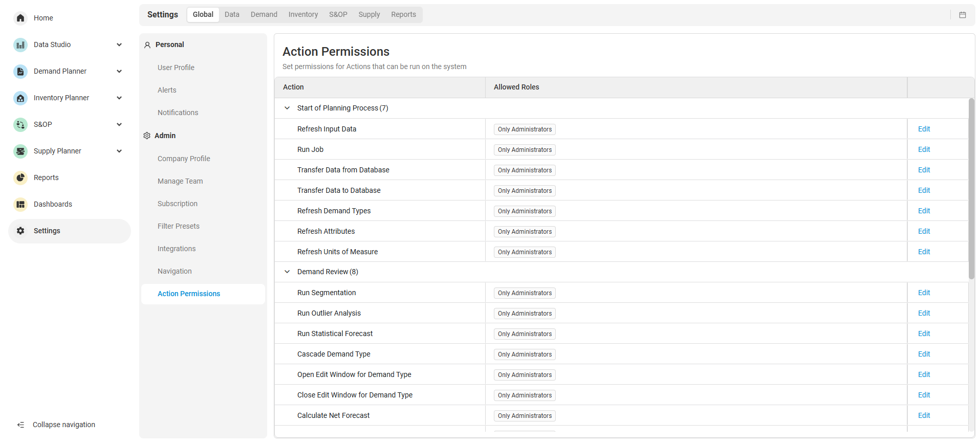Viewport: 980px width, 444px height.
Task: Click the Data Studio icon
Action: 20,45
